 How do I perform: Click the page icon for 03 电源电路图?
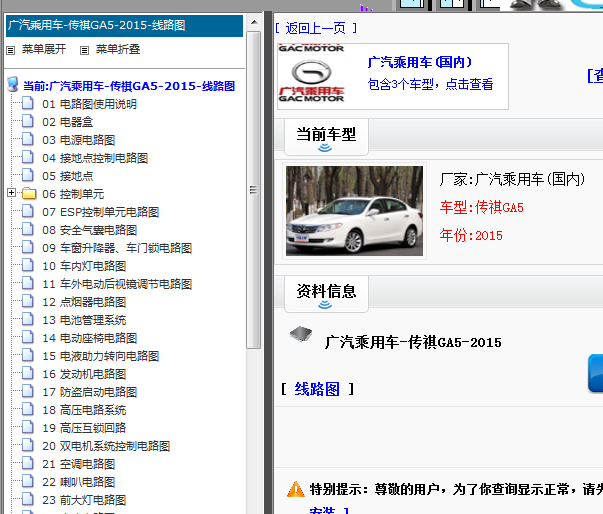tap(28, 139)
